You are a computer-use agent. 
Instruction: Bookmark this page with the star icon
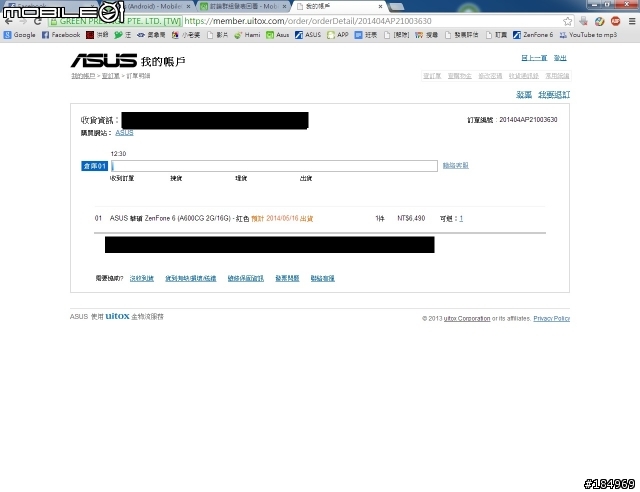coord(567,21)
